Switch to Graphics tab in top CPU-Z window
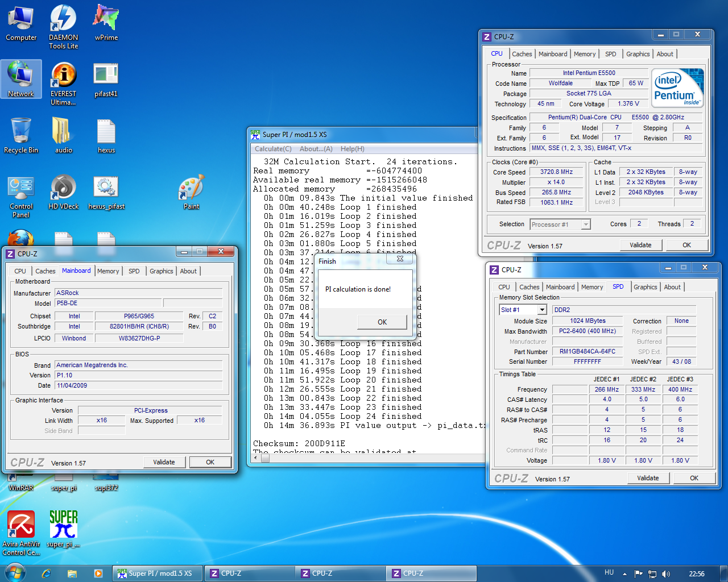Image resolution: width=728 pixels, height=582 pixels. click(x=638, y=54)
